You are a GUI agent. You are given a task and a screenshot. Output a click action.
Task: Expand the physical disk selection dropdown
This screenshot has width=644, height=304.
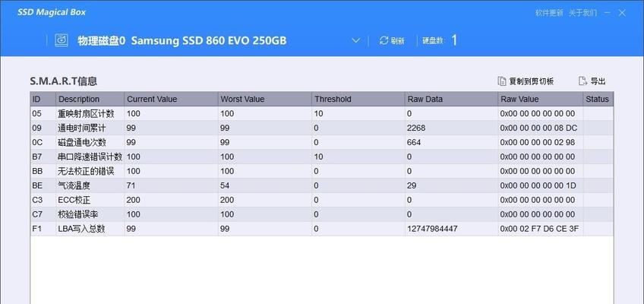(356, 41)
